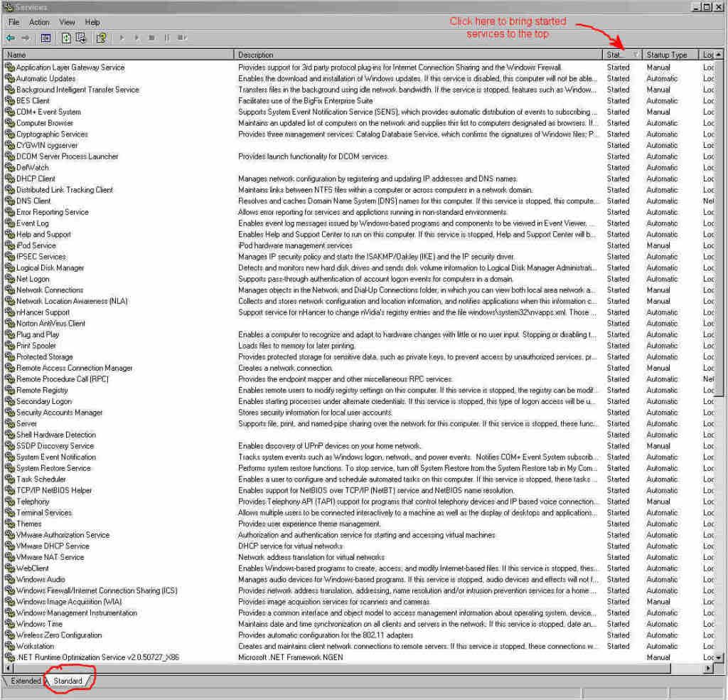The height and width of the screenshot is (700, 728).
Task: Open the File menu
Action: point(14,22)
